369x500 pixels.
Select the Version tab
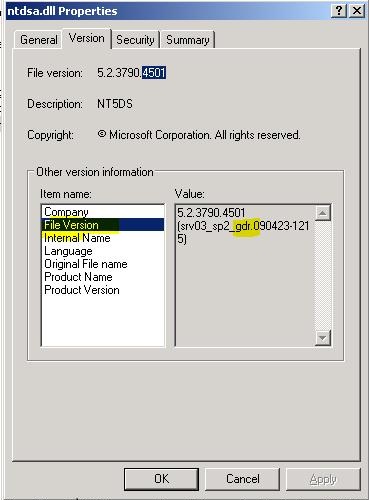(x=87, y=39)
